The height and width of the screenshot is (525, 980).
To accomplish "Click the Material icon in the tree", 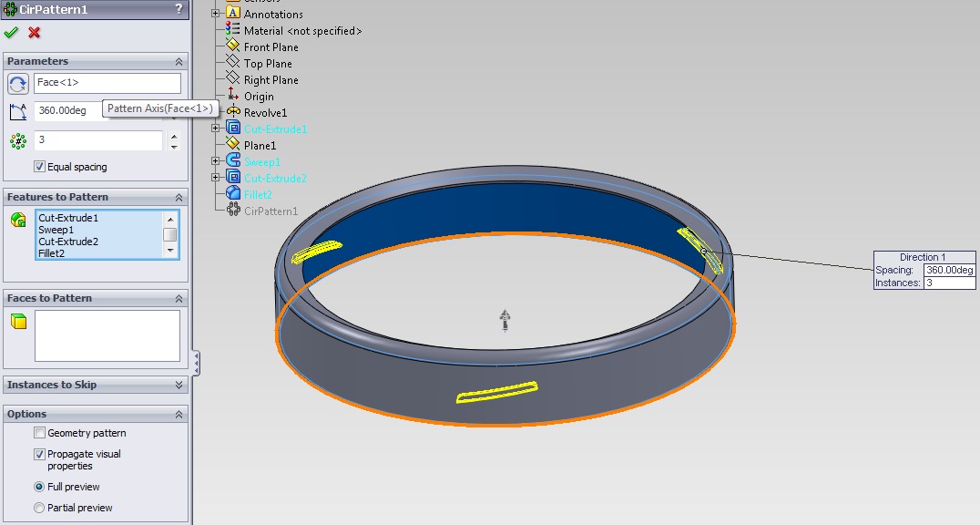I will (x=232, y=29).
